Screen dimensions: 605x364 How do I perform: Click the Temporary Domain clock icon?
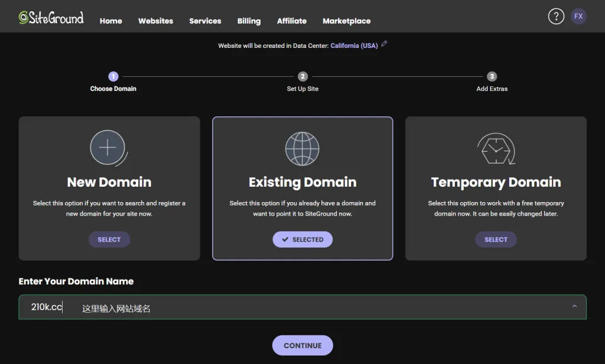[496, 149]
